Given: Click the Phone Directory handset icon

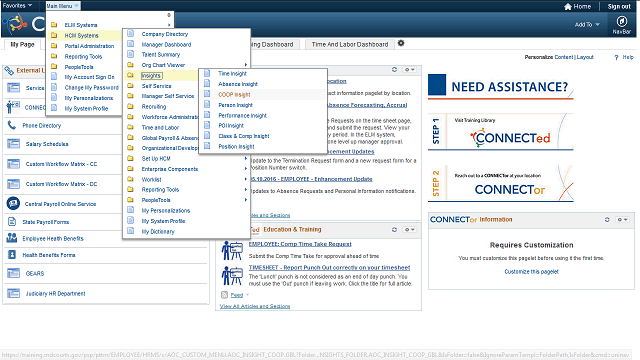Looking at the screenshot, I should 11,125.
